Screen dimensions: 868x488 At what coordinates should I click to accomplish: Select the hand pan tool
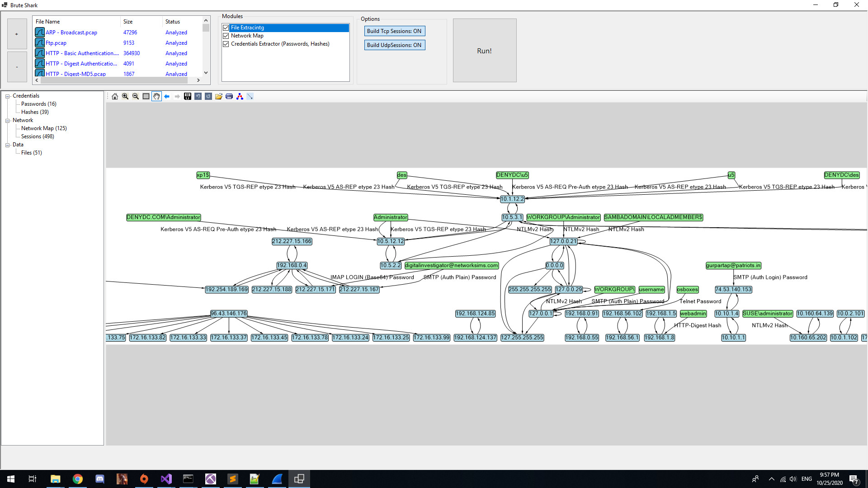156,96
